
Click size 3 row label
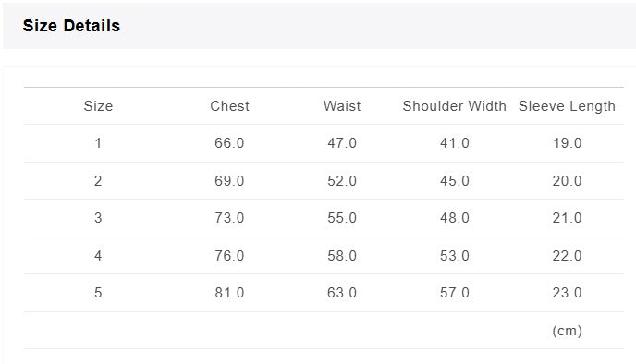(98, 218)
